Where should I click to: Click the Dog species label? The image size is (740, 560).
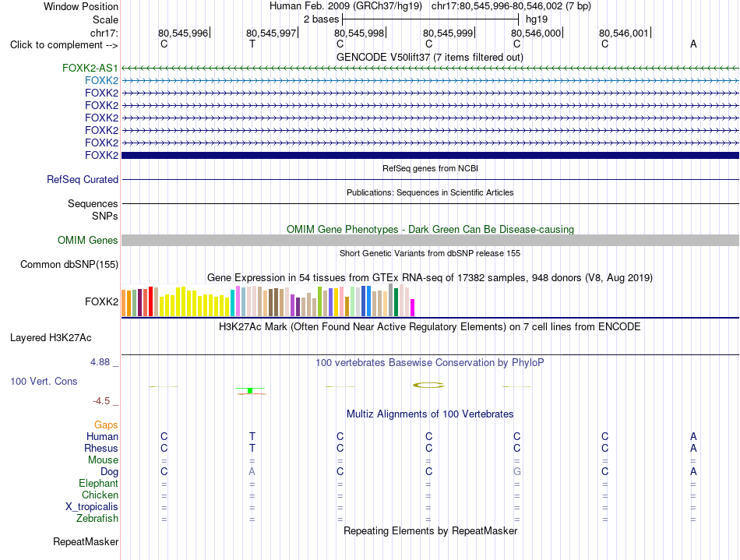tap(110, 472)
